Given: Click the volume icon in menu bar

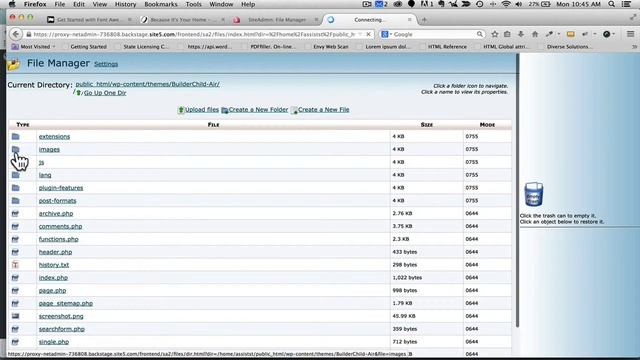Looking at the screenshot, I should [519, 4].
